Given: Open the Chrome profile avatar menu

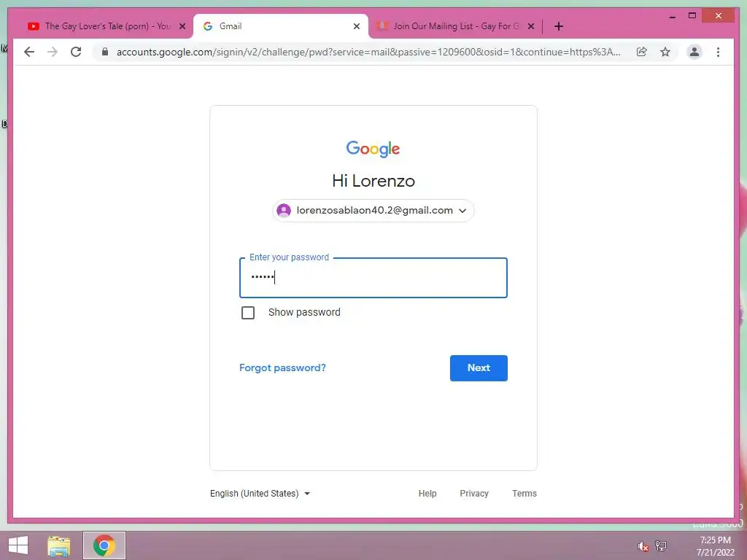Looking at the screenshot, I should pyautogui.click(x=694, y=52).
